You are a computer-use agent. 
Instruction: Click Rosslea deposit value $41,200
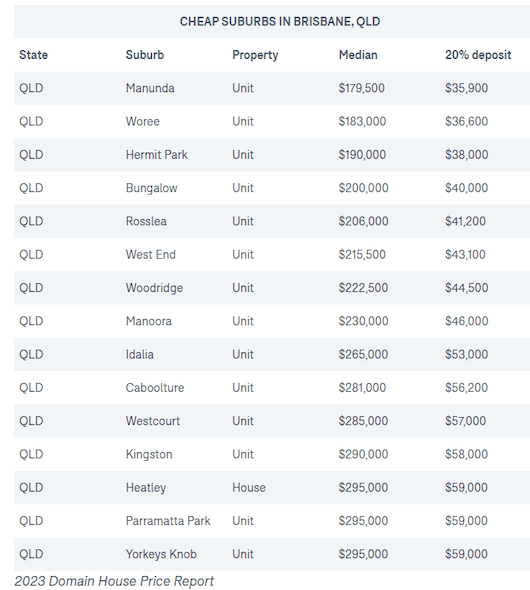point(465,221)
